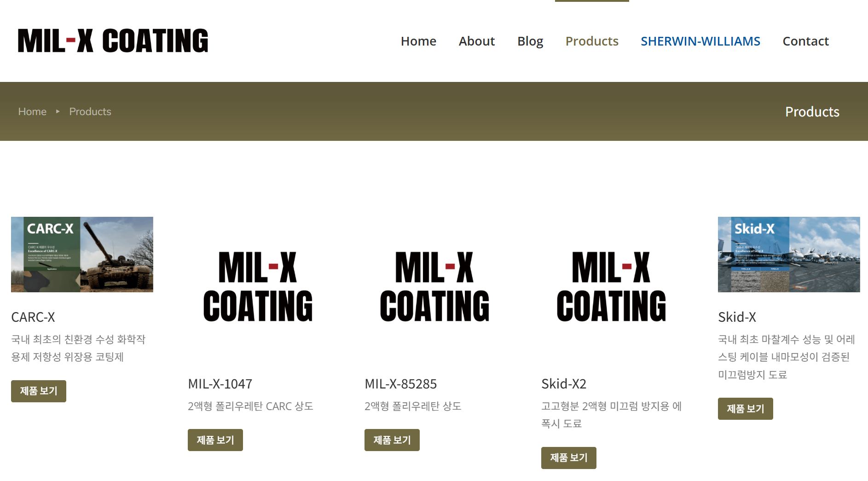Open the Blog menu link
868x481 pixels.
point(530,41)
